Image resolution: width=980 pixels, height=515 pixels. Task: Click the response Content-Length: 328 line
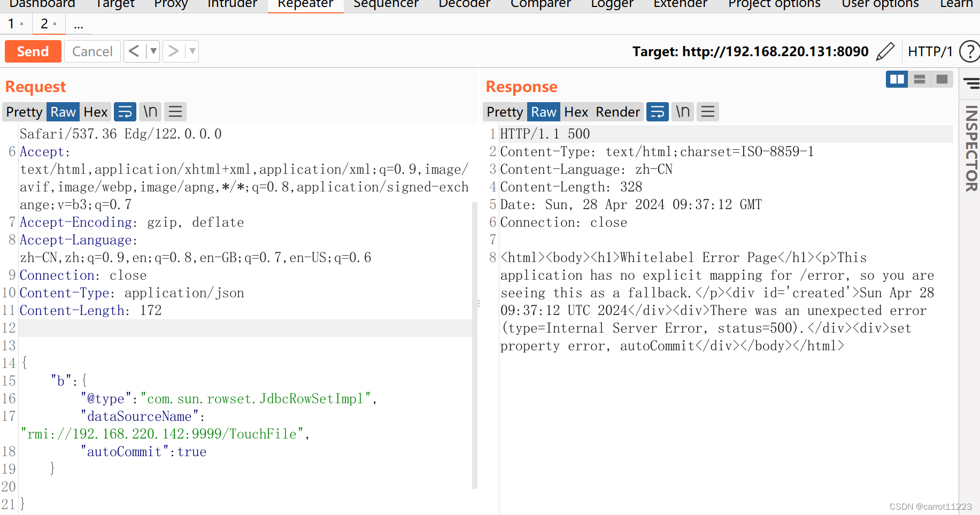571,187
